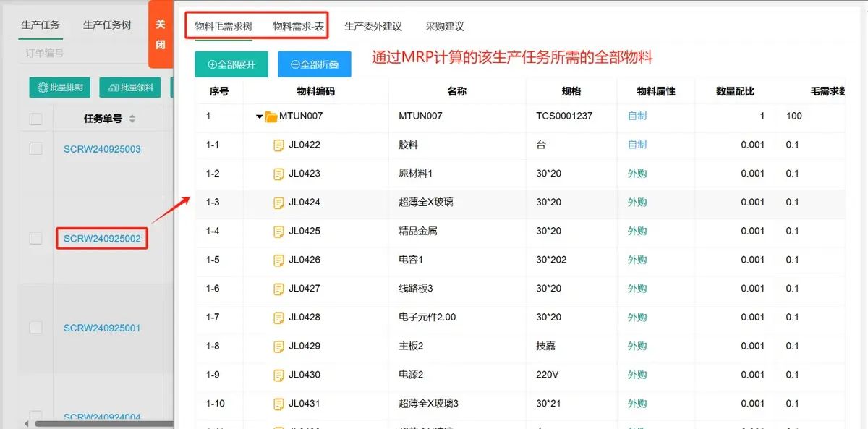Toggle the select-all checkbox in table header

pyautogui.click(x=35, y=119)
